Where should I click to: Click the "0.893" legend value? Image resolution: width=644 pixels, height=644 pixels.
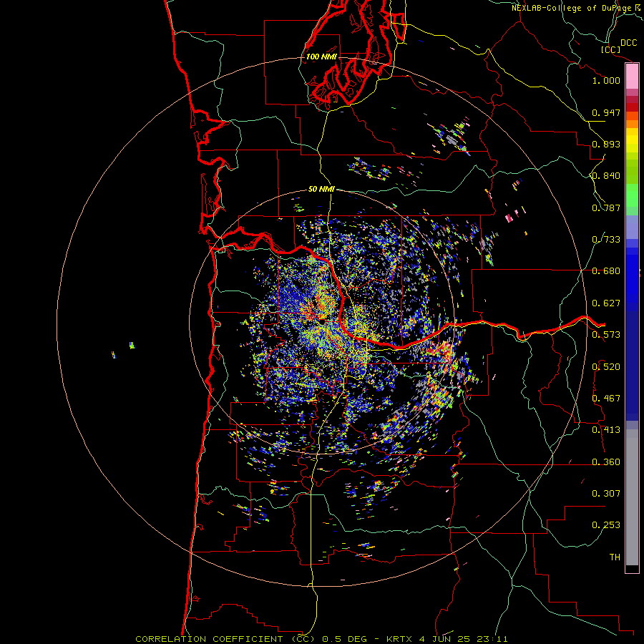606,144
